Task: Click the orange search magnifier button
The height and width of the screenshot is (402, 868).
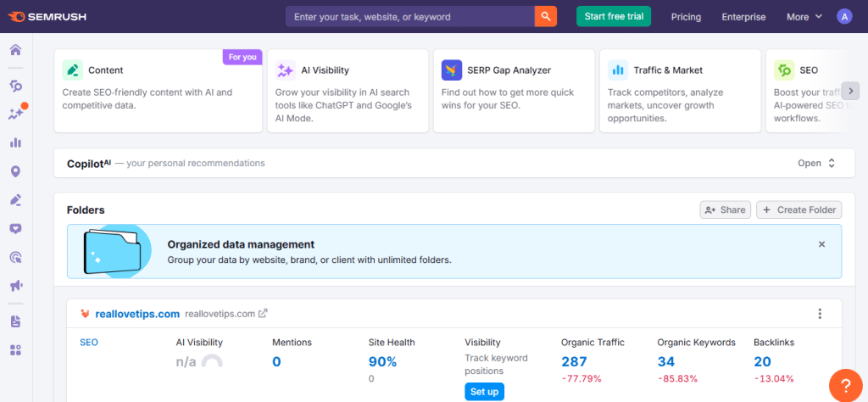Action: click(545, 17)
